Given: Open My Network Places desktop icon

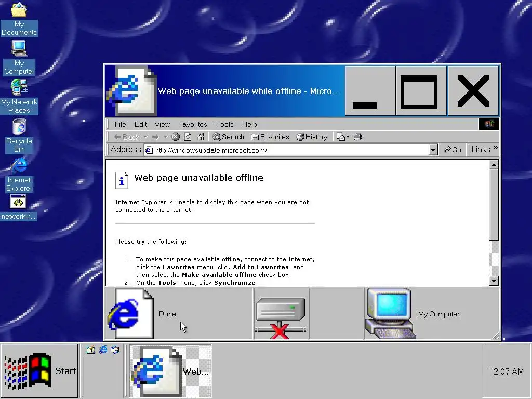Looking at the screenshot, I should click(19, 97).
